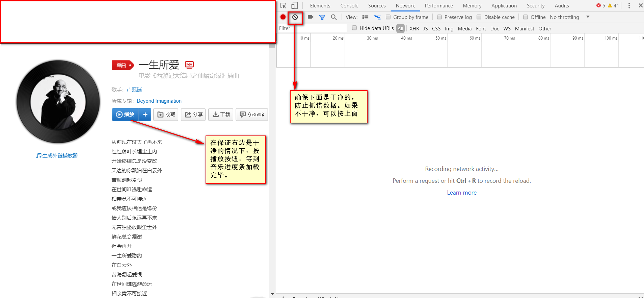Toggle capture screenshots camera icon
Screen dimensions: 644x298
(311, 17)
